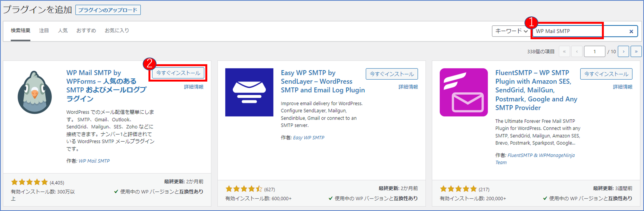The image size is (644, 211).
Task: Click the author link Easy WP SMTP
Action: tap(309, 137)
